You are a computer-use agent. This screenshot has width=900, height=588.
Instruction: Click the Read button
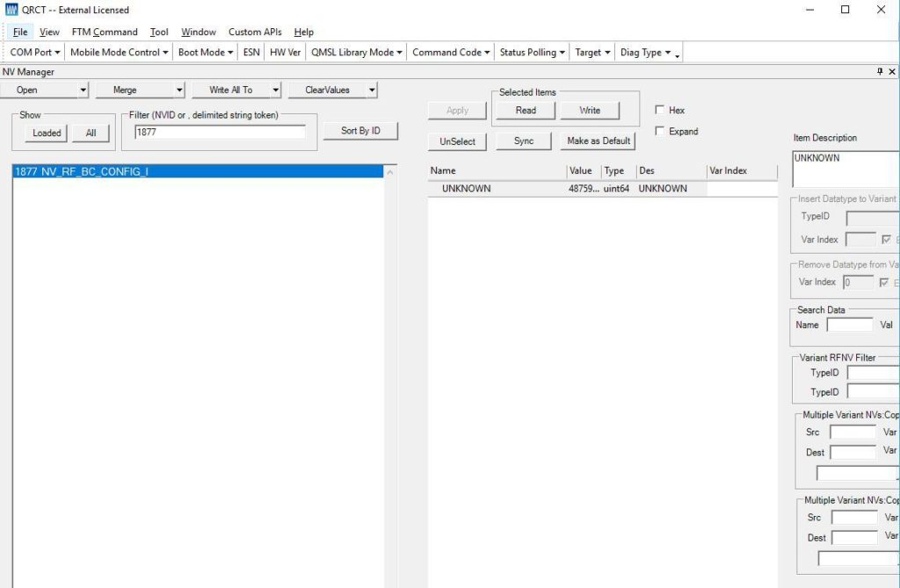point(526,110)
